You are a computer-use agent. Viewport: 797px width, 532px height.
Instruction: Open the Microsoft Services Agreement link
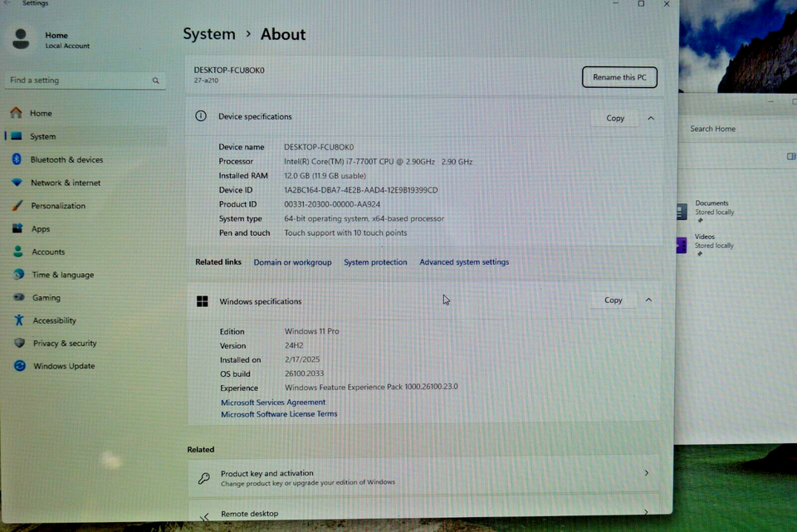point(272,402)
